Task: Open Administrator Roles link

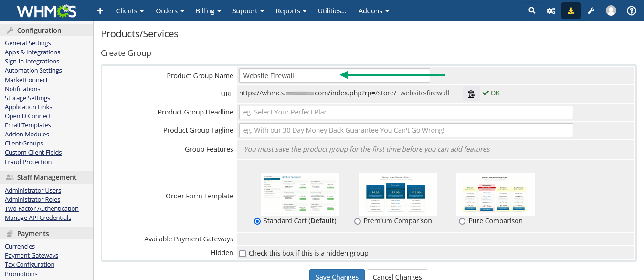Action: click(32, 199)
